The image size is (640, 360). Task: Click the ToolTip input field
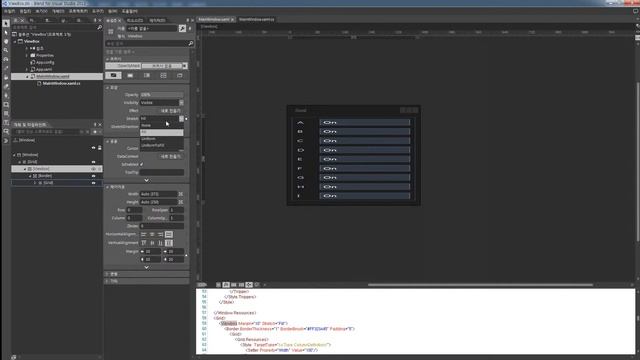point(162,172)
